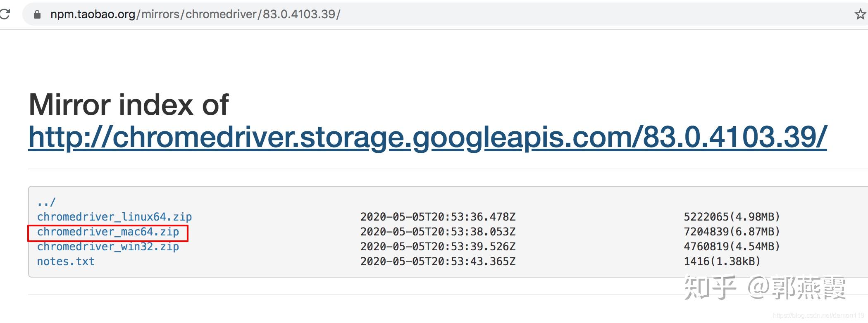The width and height of the screenshot is (868, 323).
Task: Bookmark this page with the star icon
Action: pyautogui.click(x=860, y=14)
